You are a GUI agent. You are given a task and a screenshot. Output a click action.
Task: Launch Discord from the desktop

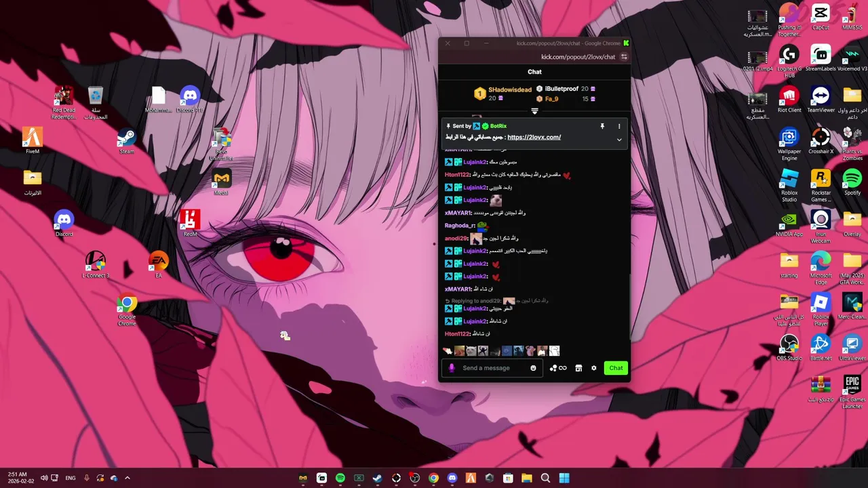click(x=64, y=224)
